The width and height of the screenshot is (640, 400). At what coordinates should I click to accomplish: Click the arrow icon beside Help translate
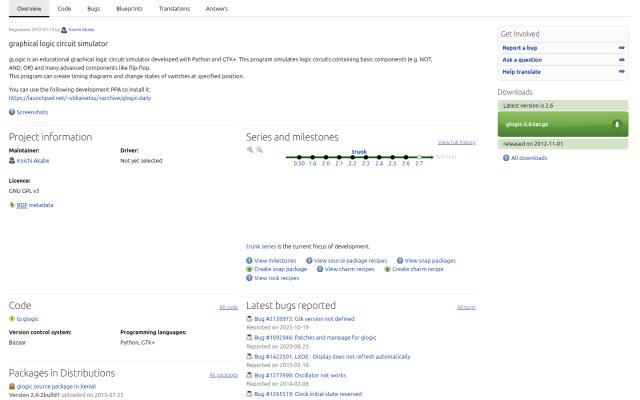click(x=622, y=71)
